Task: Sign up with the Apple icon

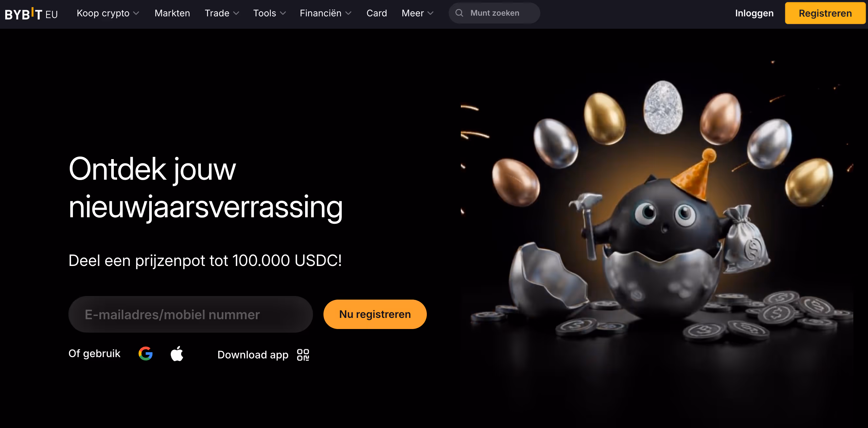Action: (x=177, y=354)
